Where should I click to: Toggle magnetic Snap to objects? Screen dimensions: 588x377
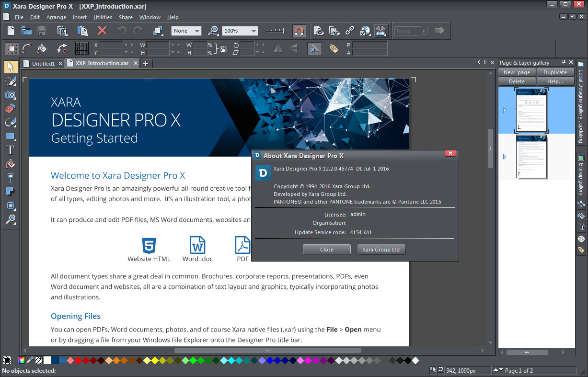coord(299,31)
